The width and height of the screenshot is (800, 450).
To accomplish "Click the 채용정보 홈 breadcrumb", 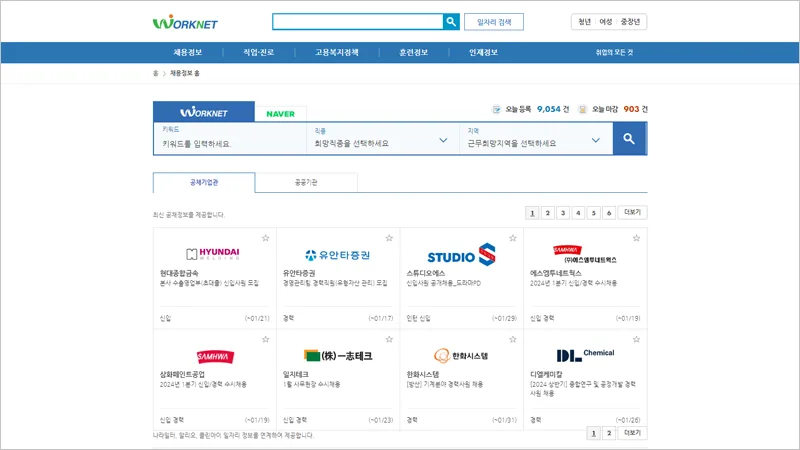I will pos(185,73).
